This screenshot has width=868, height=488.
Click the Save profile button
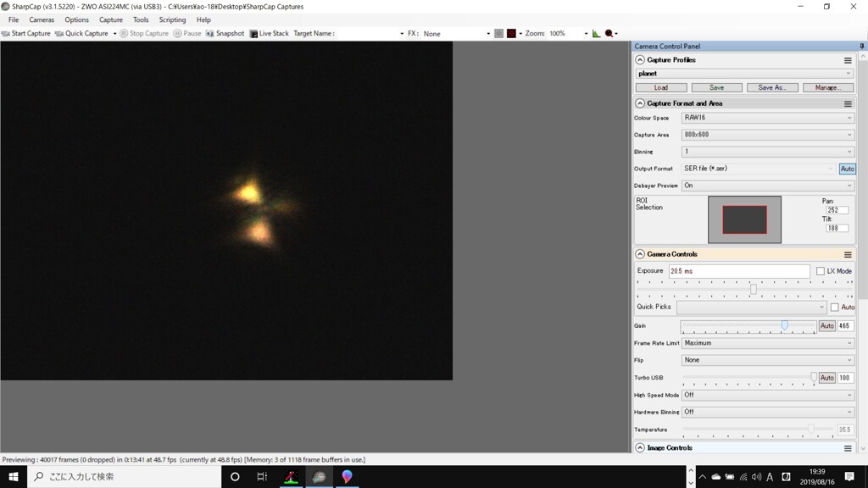point(716,88)
